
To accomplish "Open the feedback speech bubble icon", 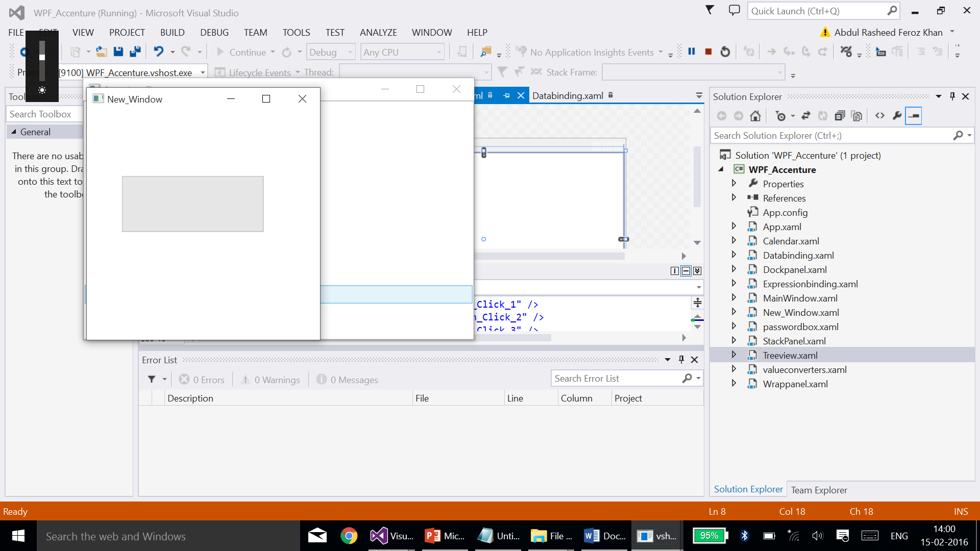I will pos(734,10).
